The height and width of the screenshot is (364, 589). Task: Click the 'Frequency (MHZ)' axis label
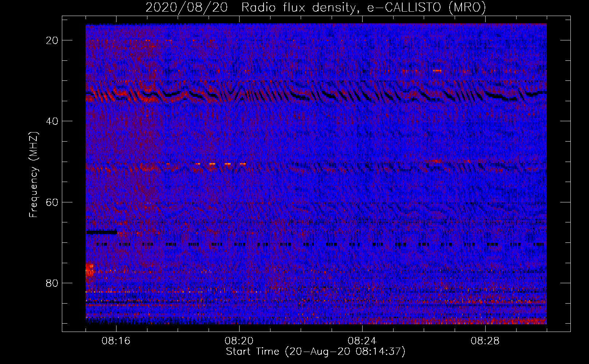coord(33,175)
